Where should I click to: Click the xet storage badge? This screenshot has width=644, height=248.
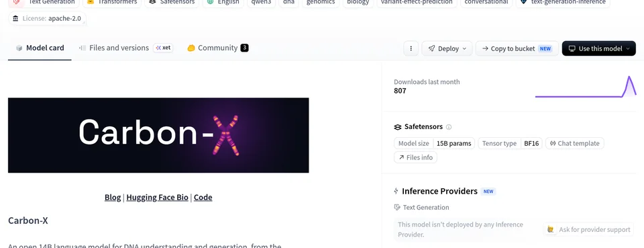(x=163, y=48)
